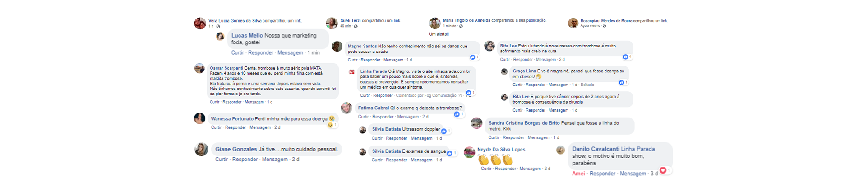868x193 pixels.
Task: Click Curtir under Lucas Mello's comment
Action: 237,53
